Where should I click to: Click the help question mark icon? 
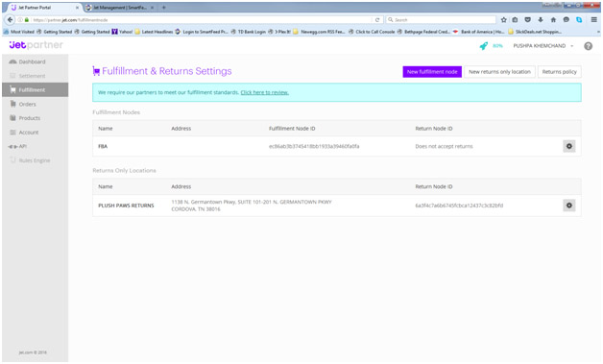coord(588,46)
